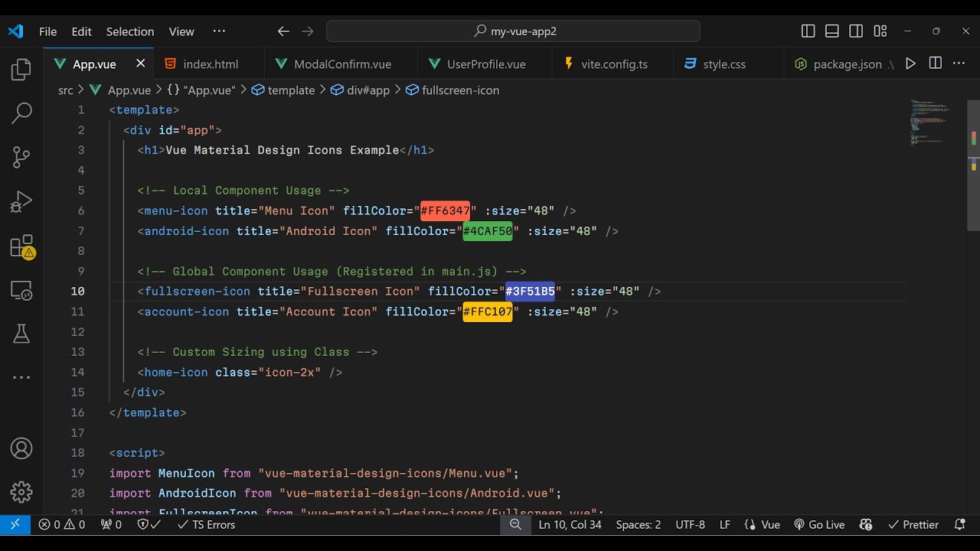
Task: Click the my-vue-app2 command center search box
Action: [x=513, y=31]
